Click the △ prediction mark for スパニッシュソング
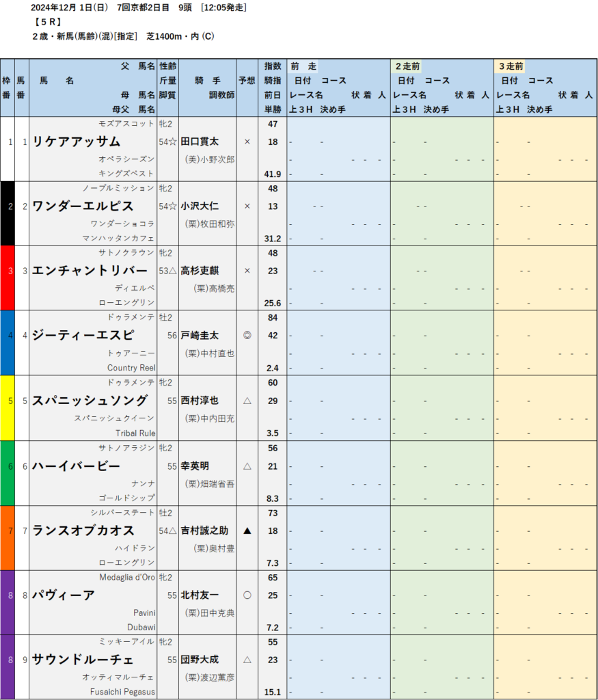The image size is (598, 700). click(247, 401)
